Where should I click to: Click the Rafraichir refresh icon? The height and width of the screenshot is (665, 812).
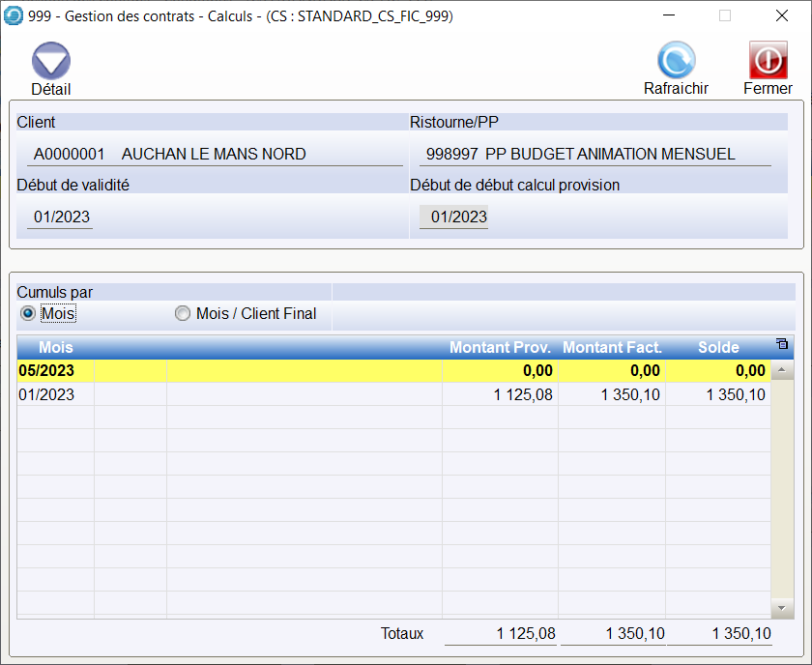[676, 60]
